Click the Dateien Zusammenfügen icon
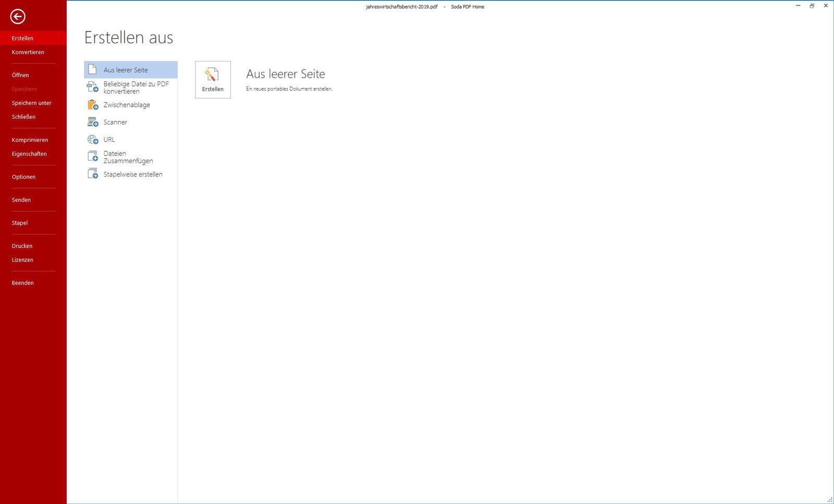 point(93,156)
